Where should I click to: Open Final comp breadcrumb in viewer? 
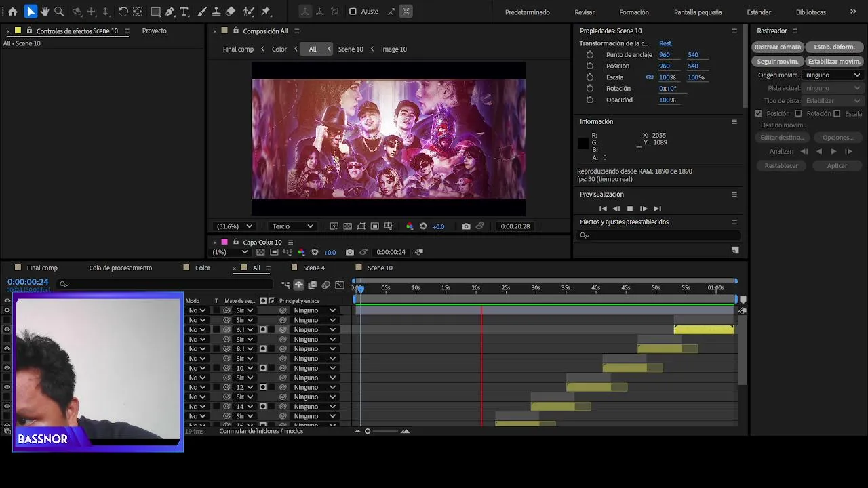tap(238, 49)
